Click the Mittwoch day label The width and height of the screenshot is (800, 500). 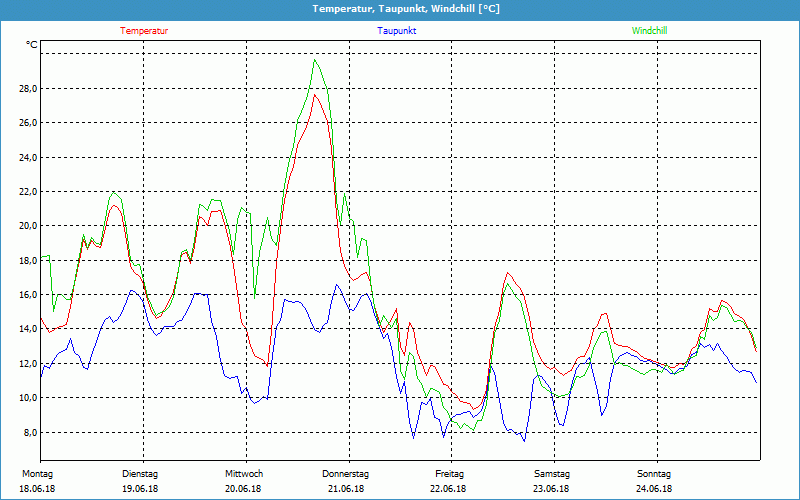pyautogui.click(x=244, y=474)
